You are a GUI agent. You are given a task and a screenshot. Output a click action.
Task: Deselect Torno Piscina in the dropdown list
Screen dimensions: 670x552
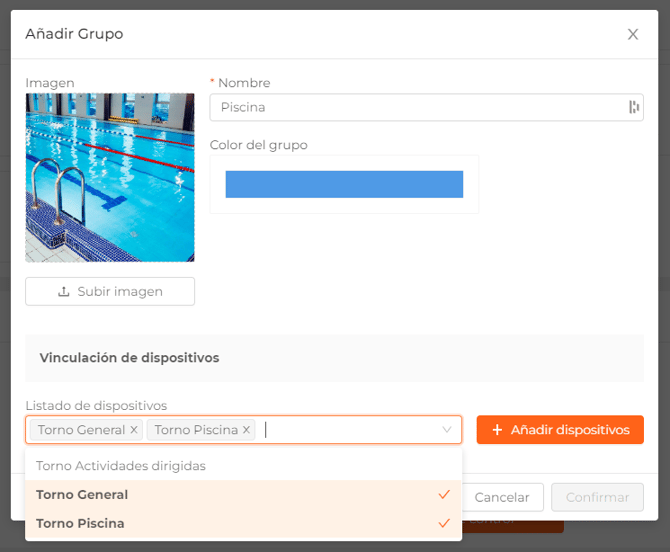click(x=80, y=523)
